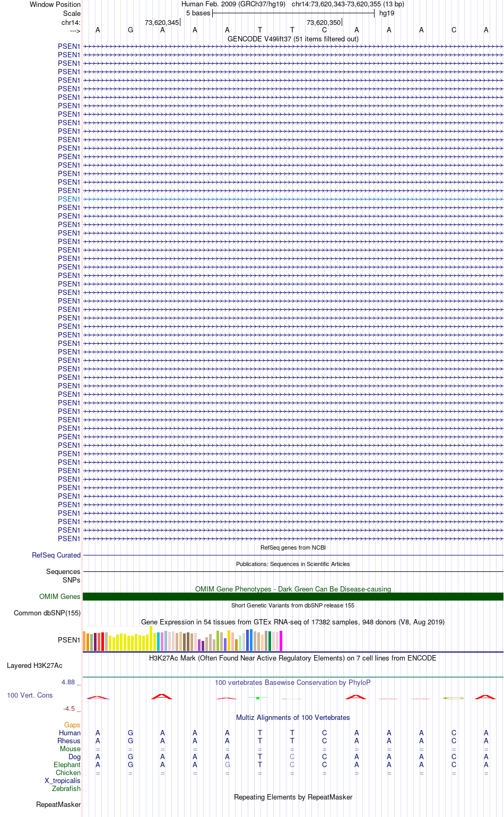Click the green PhyloP bar under T base
This screenshot has height=817, width=504.
coord(258,698)
